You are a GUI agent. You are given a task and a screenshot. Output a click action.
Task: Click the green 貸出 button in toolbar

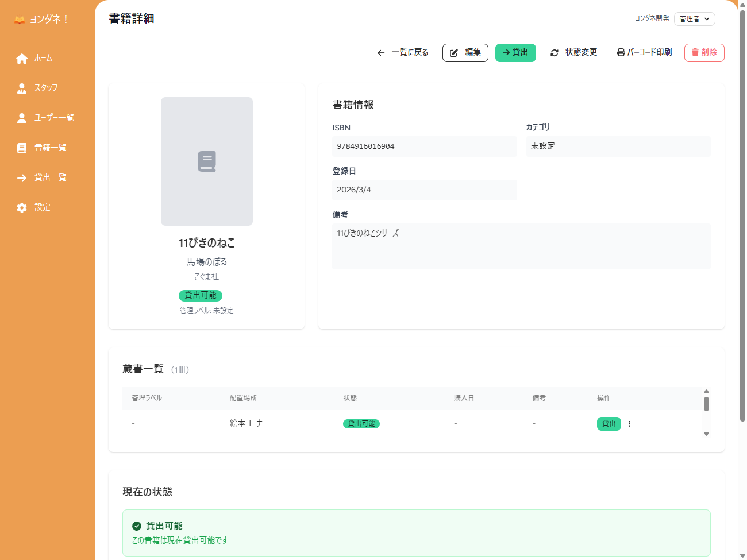515,52
